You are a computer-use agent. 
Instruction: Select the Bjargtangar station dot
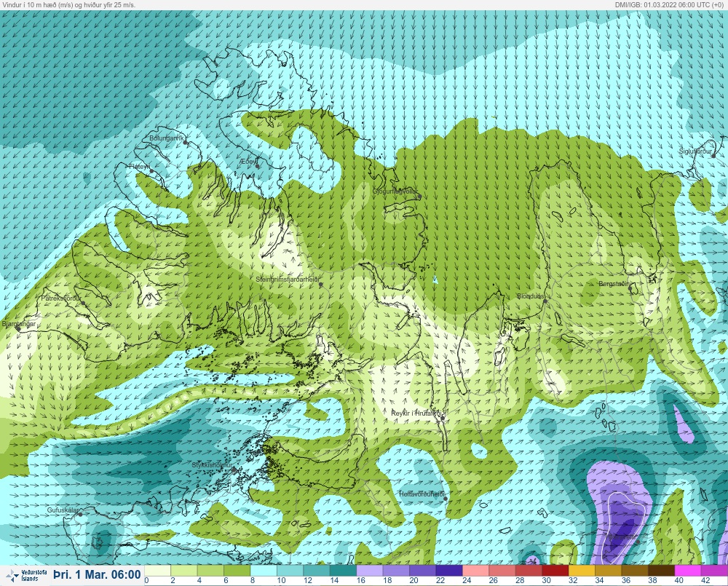(18, 328)
